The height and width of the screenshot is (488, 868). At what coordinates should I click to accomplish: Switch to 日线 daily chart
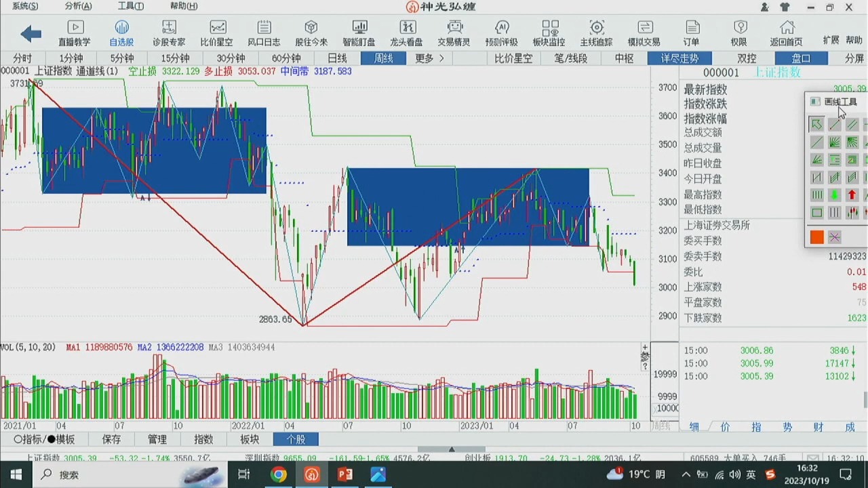(337, 58)
